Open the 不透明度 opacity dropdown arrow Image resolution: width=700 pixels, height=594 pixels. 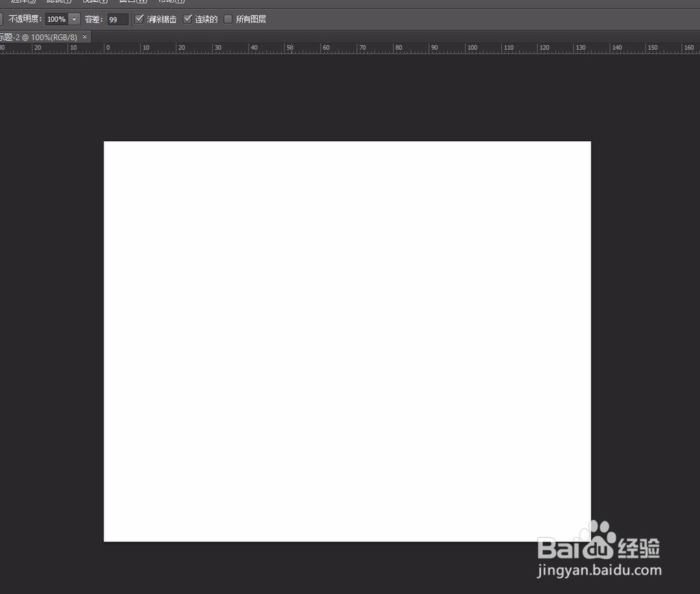tap(74, 19)
